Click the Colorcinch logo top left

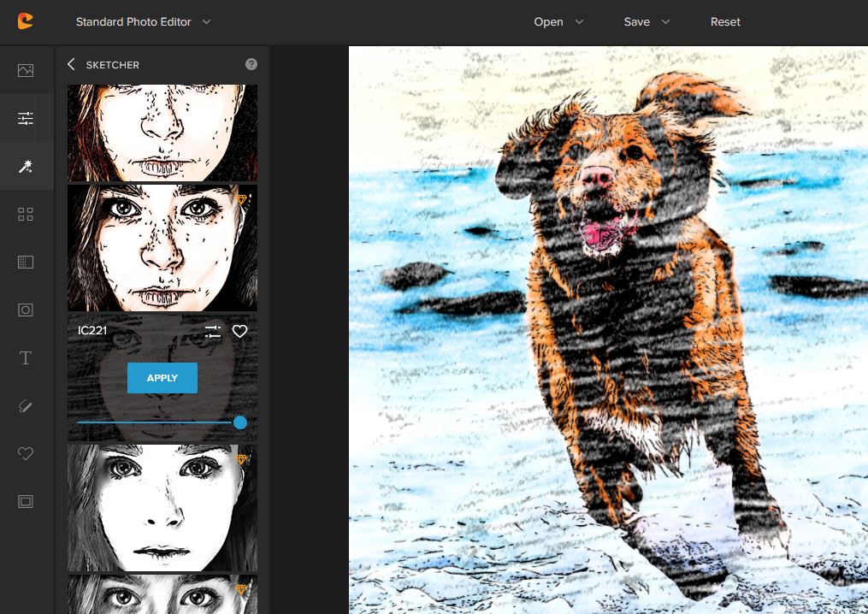coord(26,21)
